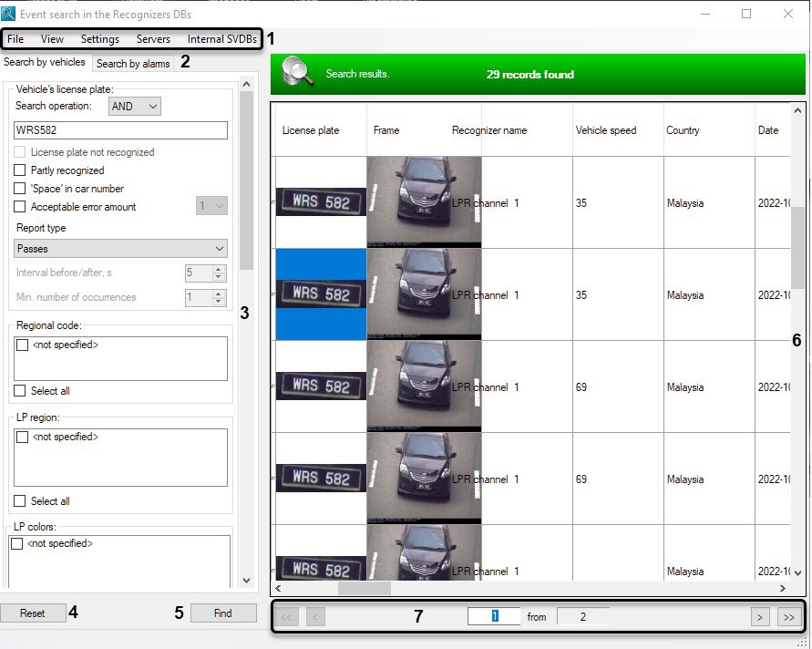
Task: Toggle Acceptable error amount checkbox
Action: coord(20,207)
